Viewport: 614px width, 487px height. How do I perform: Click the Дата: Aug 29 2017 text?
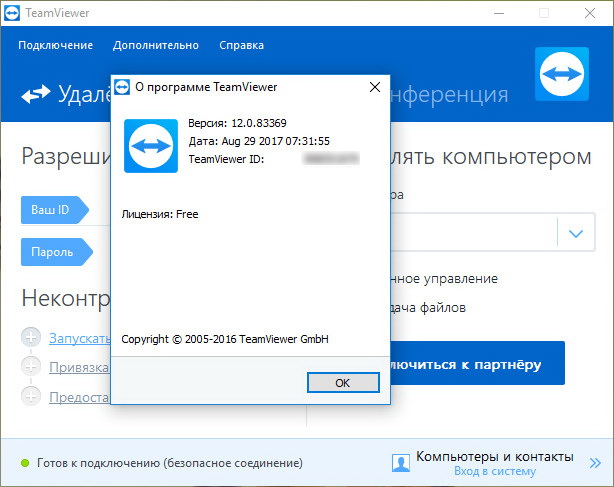(x=259, y=141)
